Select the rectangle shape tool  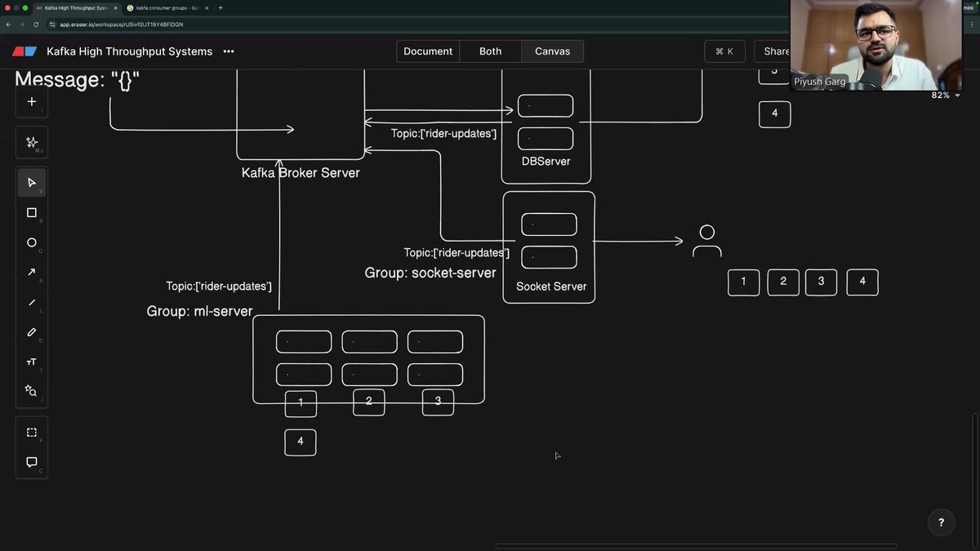(32, 213)
